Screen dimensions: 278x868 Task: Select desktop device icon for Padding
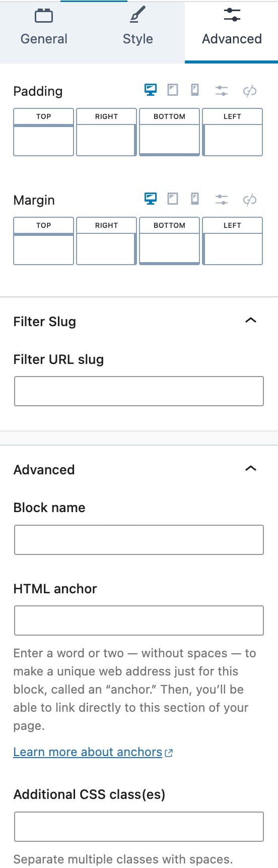151,90
